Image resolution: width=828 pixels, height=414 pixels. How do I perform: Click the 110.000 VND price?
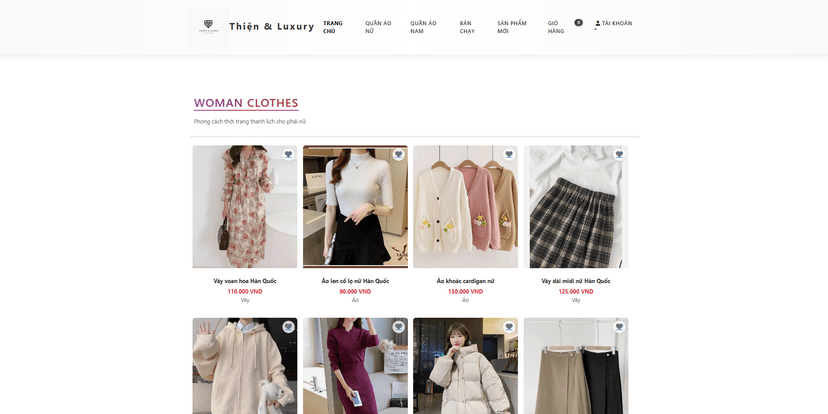click(x=245, y=291)
